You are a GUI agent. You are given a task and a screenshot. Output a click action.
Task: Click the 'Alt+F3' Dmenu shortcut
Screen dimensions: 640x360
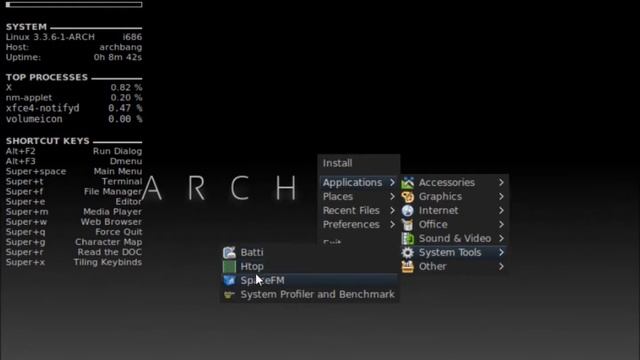tap(74, 161)
